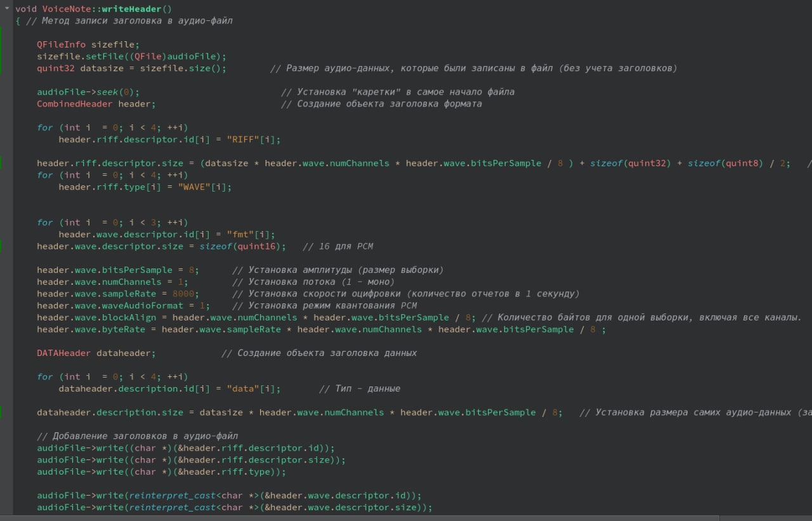Click the sizeof(quint8) expression
The image size is (812, 521).
pyautogui.click(x=725, y=163)
